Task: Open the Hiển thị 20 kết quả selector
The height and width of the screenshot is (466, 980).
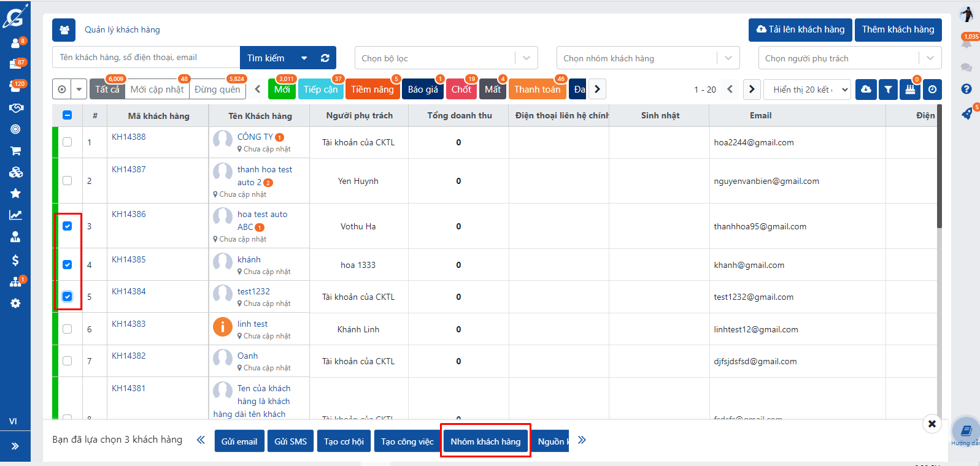Action: pos(808,90)
